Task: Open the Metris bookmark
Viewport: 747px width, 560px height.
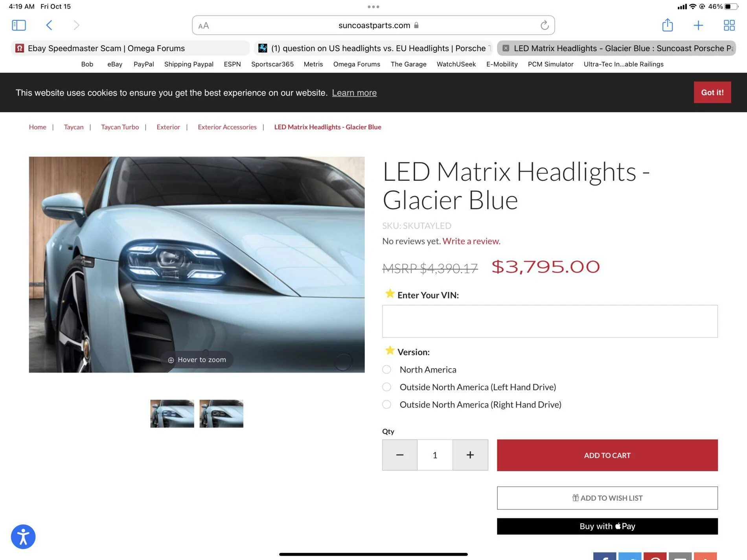Action: coord(313,64)
